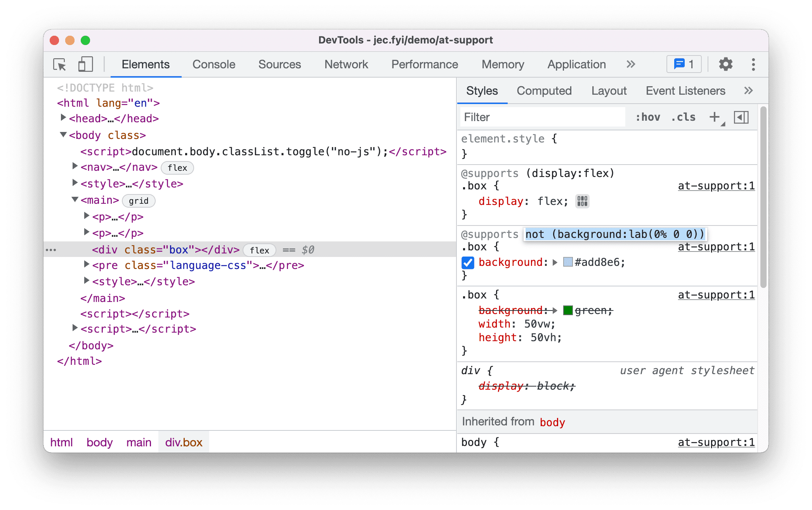Click the inspect element cursor icon
The height and width of the screenshot is (510, 812).
pos(60,65)
